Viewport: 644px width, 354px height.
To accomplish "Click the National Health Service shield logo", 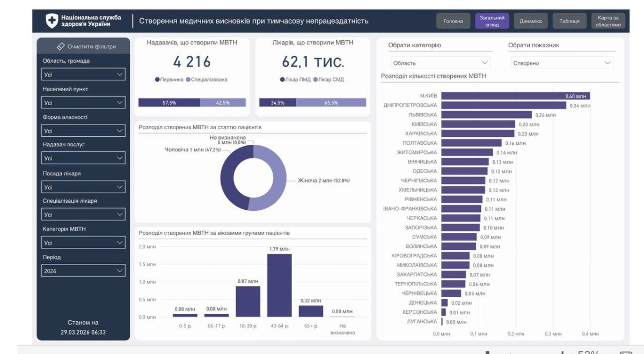I will click(x=52, y=21).
